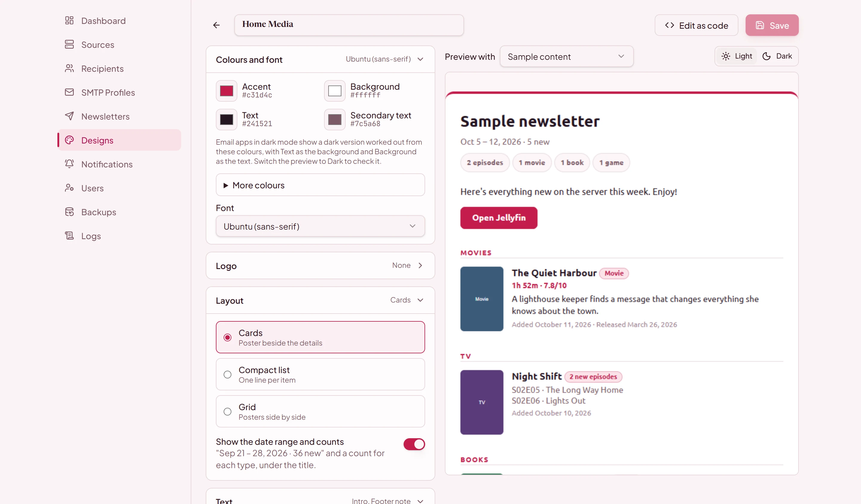Expand the Text section chevron
The height and width of the screenshot is (504, 861).
pyautogui.click(x=421, y=501)
